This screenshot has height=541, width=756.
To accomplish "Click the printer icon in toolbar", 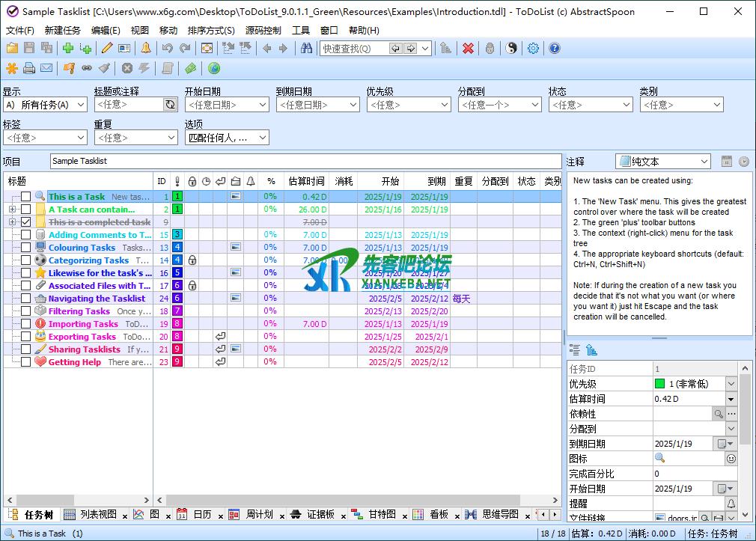I will point(29,69).
